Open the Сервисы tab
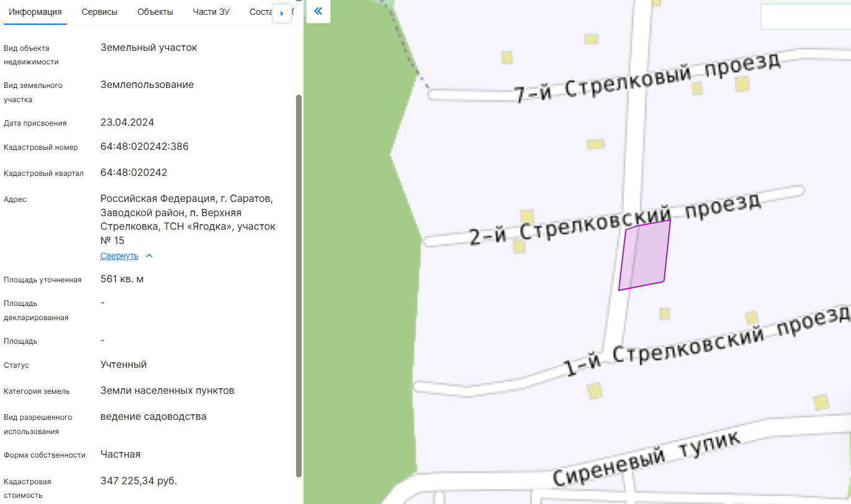The width and height of the screenshot is (851, 504). pos(100,12)
